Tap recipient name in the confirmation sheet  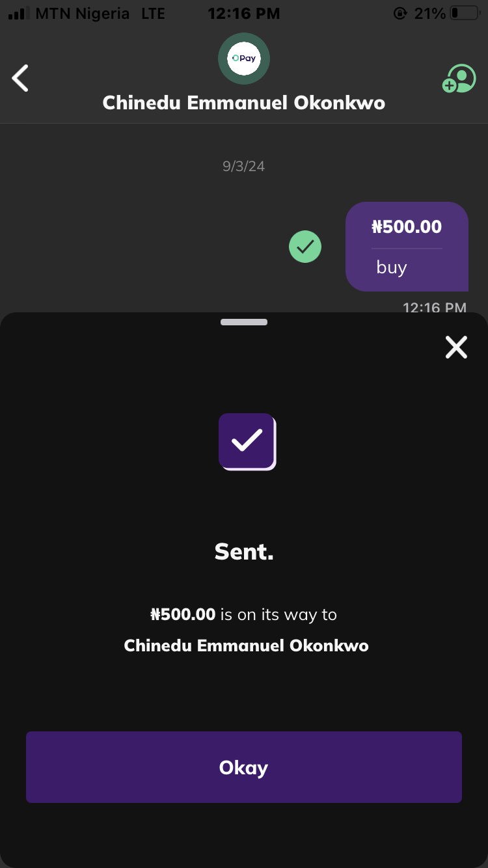[246, 645]
